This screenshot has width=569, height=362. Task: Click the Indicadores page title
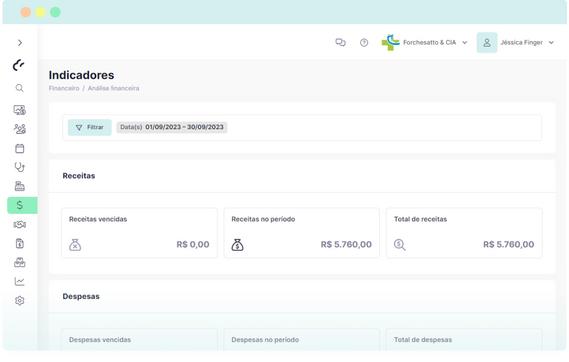(81, 75)
